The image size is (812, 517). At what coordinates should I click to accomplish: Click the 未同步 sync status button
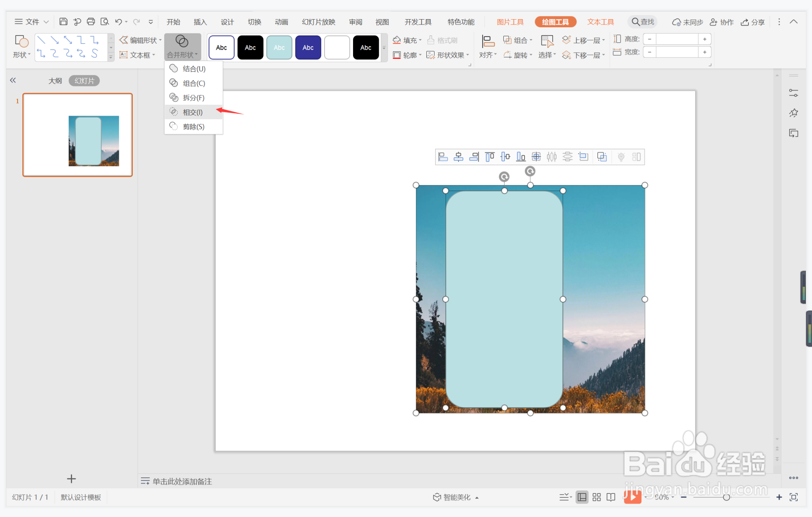click(x=687, y=22)
